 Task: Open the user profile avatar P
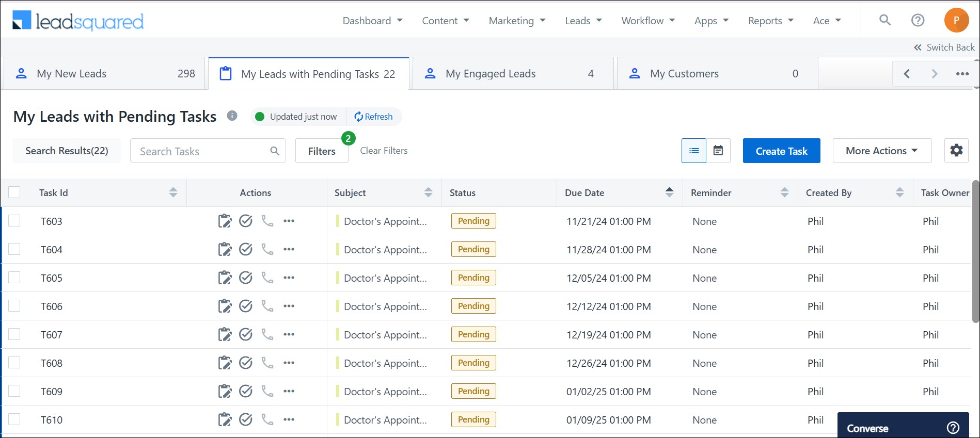tap(956, 20)
